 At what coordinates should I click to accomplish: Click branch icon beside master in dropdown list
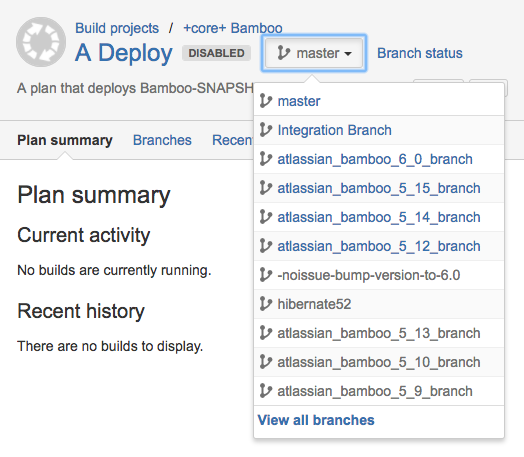point(266,101)
